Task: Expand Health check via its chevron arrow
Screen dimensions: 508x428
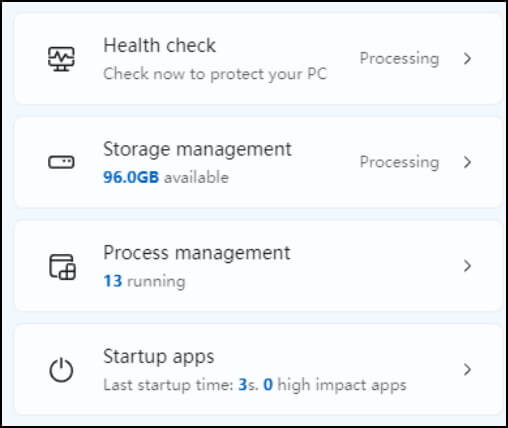Action: (467, 59)
